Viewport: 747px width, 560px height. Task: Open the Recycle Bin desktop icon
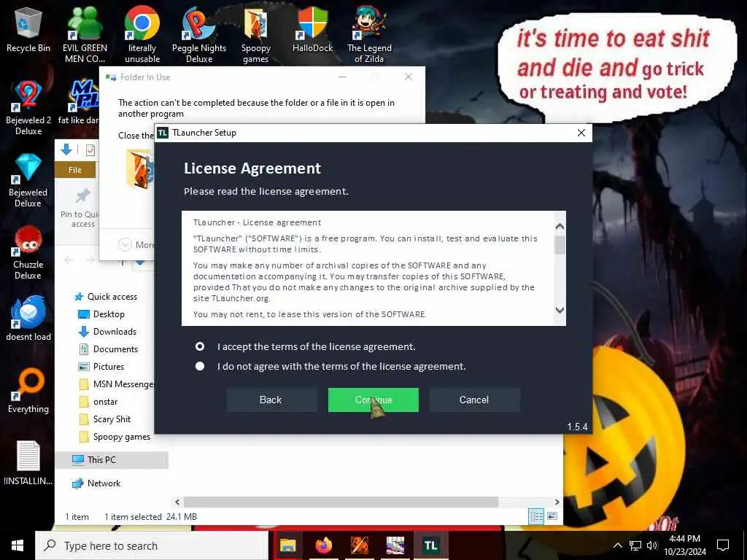pos(28,29)
